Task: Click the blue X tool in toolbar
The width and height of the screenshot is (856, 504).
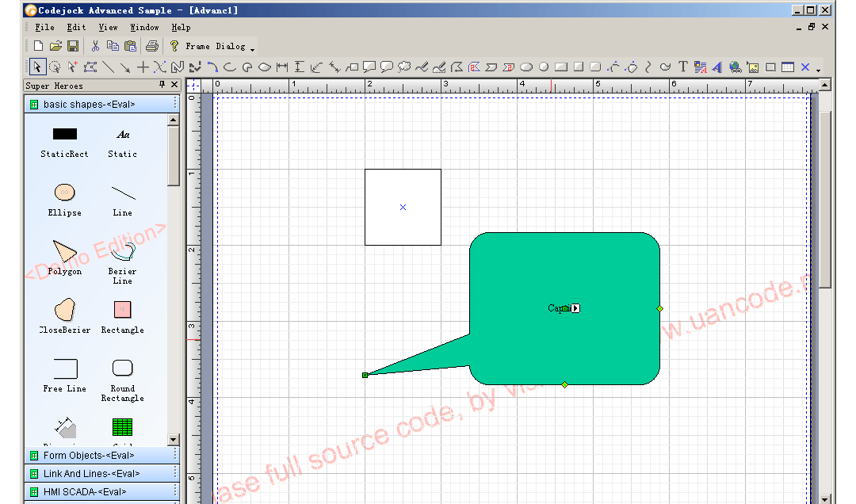Action: pyautogui.click(x=805, y=67)
